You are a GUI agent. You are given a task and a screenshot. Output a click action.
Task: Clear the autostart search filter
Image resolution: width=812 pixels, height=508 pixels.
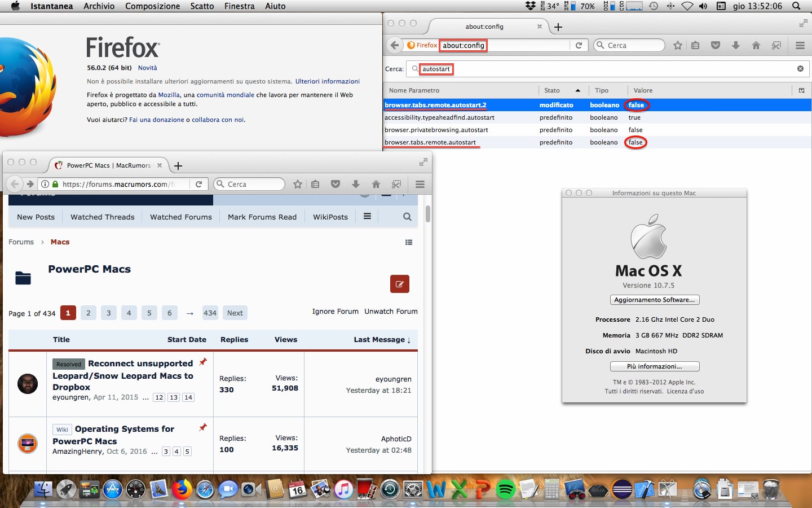pos(800,69)
